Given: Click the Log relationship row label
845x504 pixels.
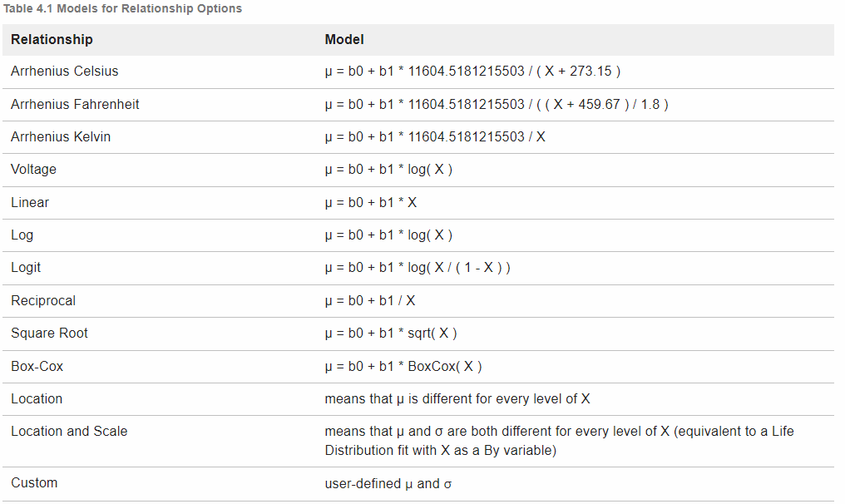Looking at the screenshot, I should [x=22, y=235].
